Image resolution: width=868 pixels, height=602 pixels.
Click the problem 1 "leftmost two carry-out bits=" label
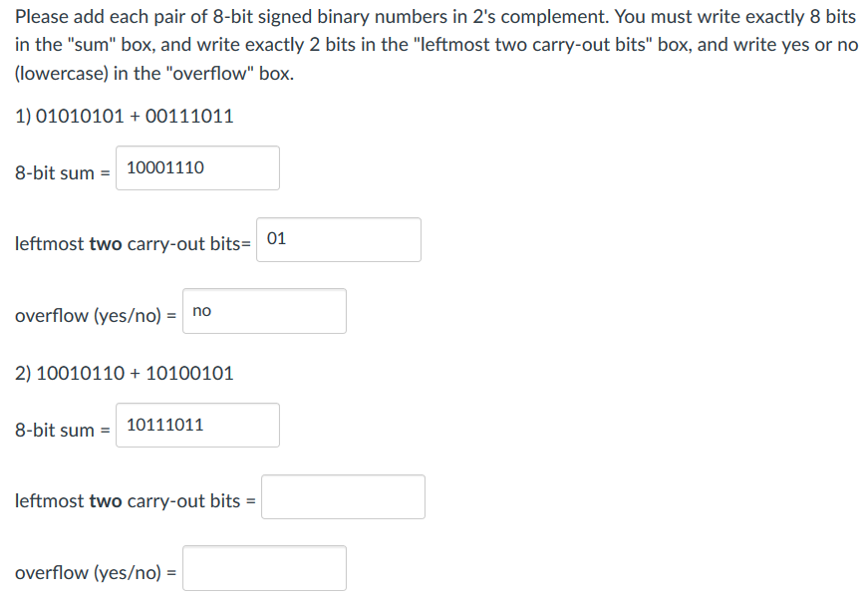(133, 243)
